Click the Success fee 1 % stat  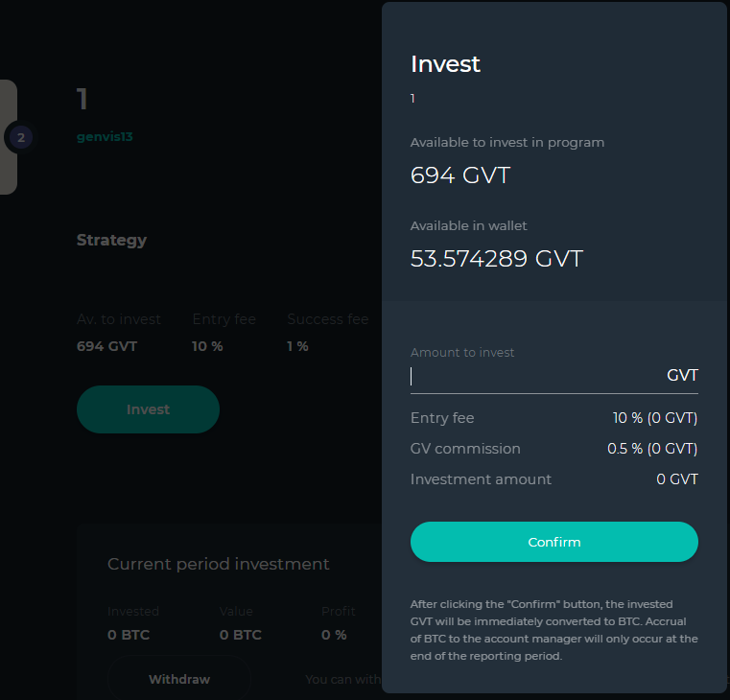(x=297, y=346)
